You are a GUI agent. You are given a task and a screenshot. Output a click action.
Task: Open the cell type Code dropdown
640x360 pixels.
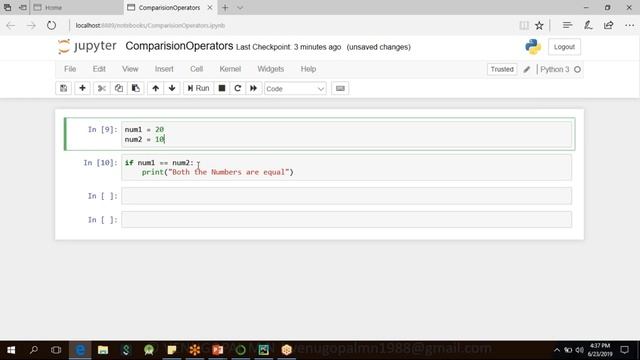point(295,89)
